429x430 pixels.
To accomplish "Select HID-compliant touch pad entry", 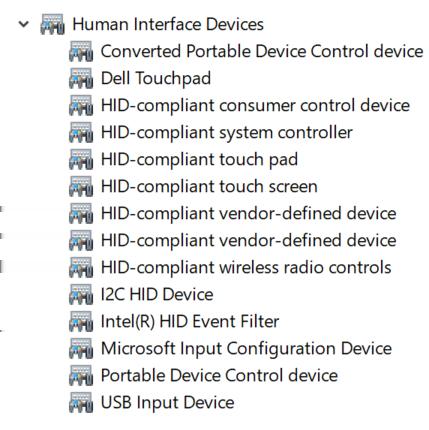I will (x=199, y=159).
